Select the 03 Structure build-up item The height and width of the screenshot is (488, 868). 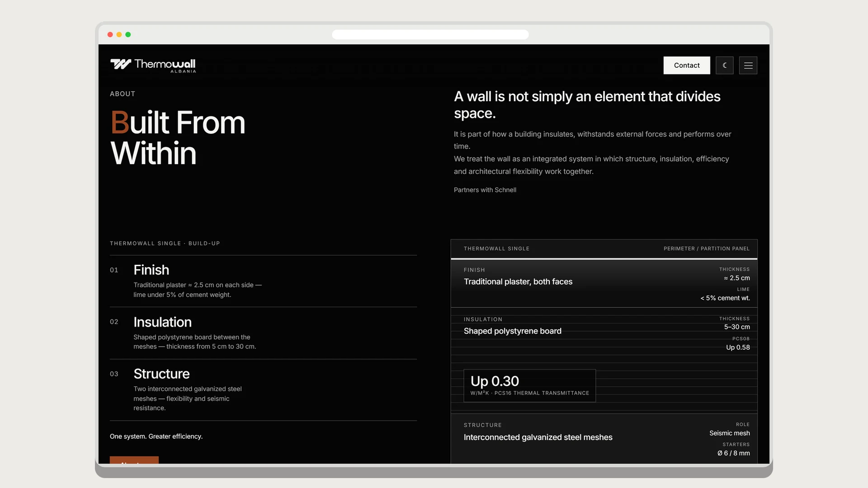[263, 390]
